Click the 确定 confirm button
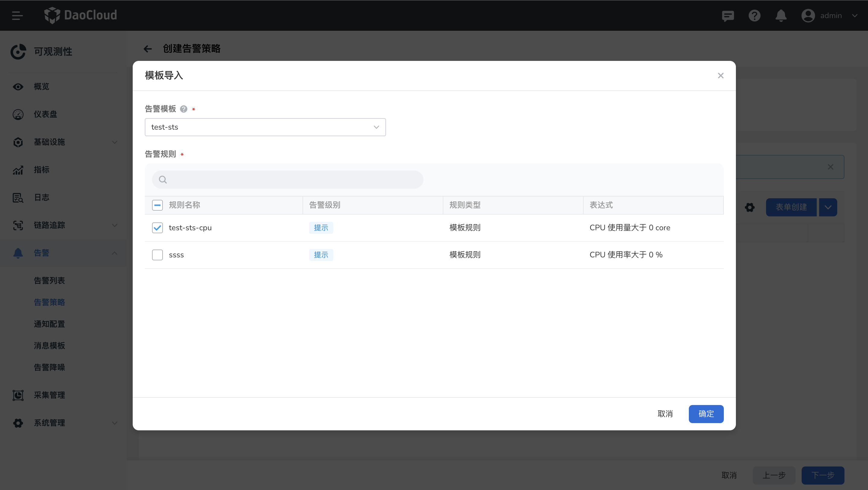Screen dimensions: 868x490 706,413
